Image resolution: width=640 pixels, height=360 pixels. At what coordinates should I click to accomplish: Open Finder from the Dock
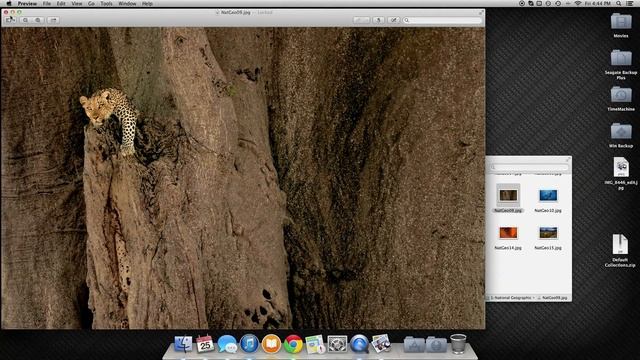tap(183, 344)
